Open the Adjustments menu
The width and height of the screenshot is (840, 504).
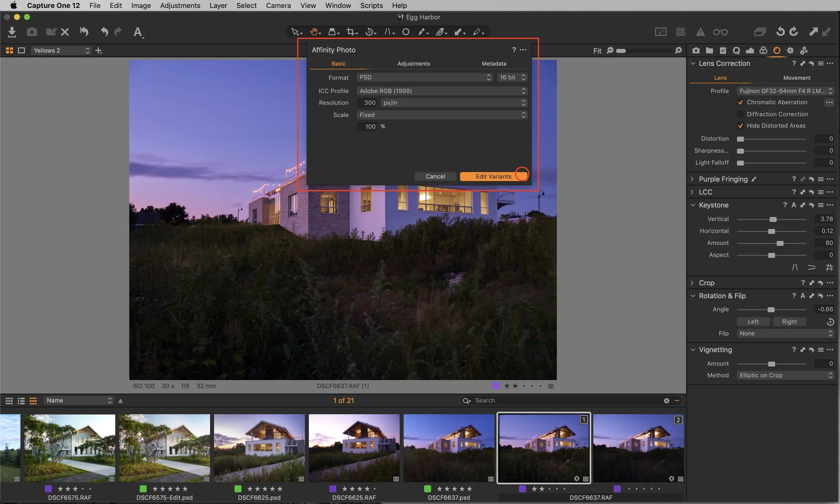pyautogui.click(x=180, y=5)
